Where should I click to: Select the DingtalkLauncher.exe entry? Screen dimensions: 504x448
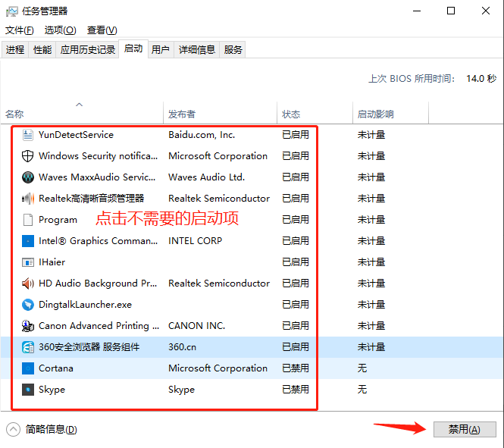pos(85,304)
